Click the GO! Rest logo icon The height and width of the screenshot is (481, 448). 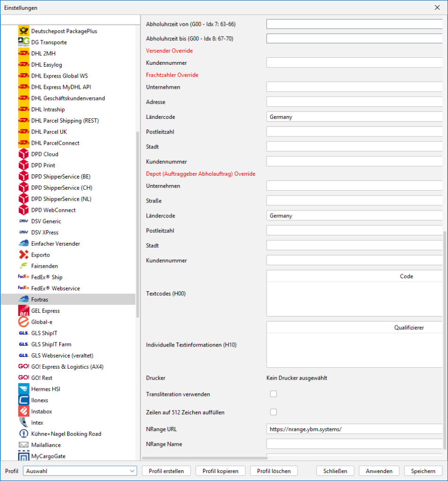point(24,378)
